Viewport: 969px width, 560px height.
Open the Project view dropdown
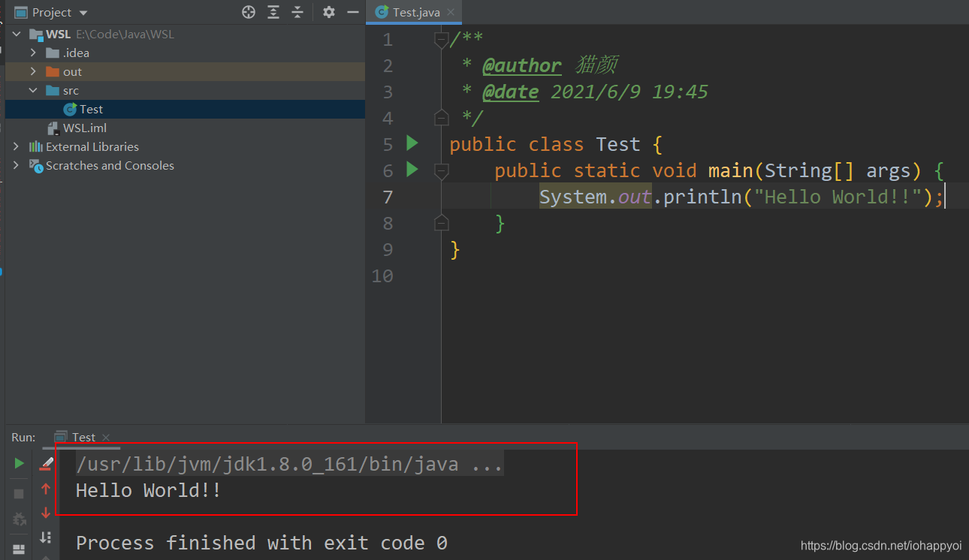pyautogui.click(x=83, y=13)
